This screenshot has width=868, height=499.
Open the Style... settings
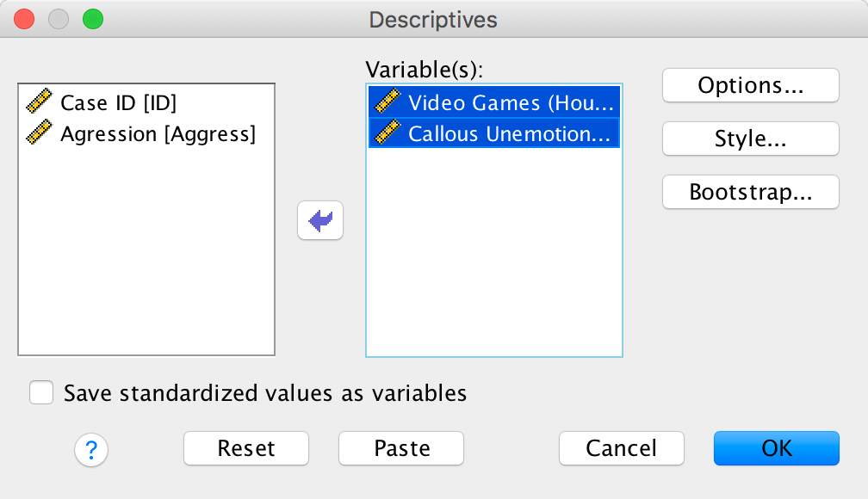(x=750, y=139)
